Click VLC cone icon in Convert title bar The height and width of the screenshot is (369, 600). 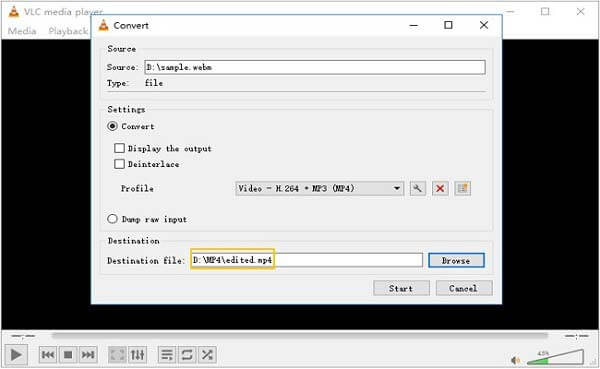pyautogui.click(x=103, y=25)
